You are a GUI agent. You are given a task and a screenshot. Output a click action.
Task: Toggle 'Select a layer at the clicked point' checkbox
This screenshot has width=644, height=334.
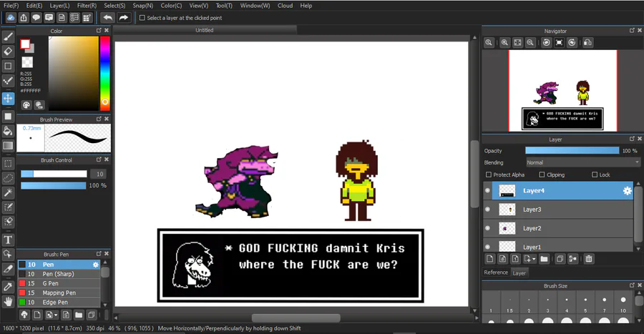pyautogui.click(x=142, y=18)
